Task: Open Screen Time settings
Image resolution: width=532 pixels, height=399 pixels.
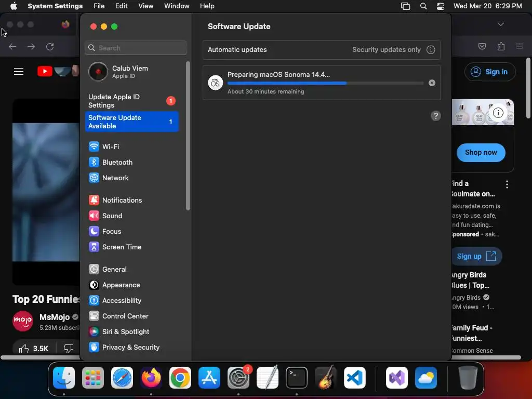Action: click(x=131, y=247)
